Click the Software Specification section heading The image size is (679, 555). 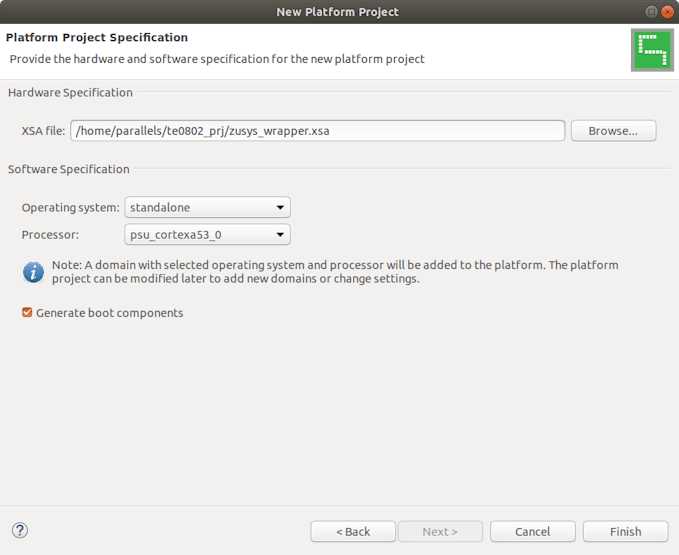click(x=69, y=170)
